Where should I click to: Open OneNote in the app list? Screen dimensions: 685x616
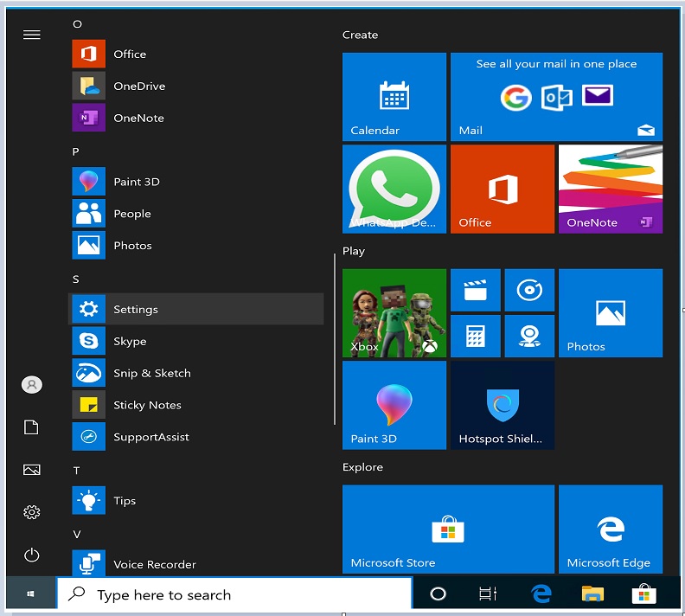[x=195, y=118]
